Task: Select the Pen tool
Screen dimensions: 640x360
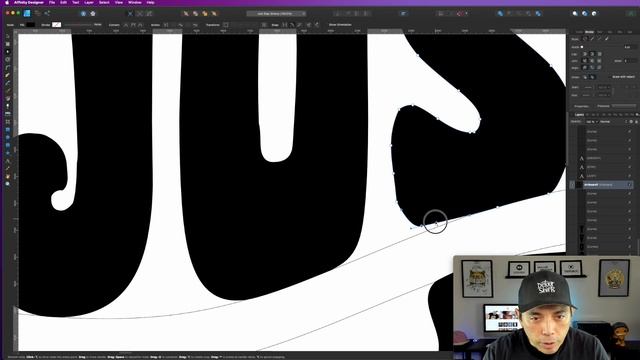Action: pyautogui.click(x=8, y=75)
